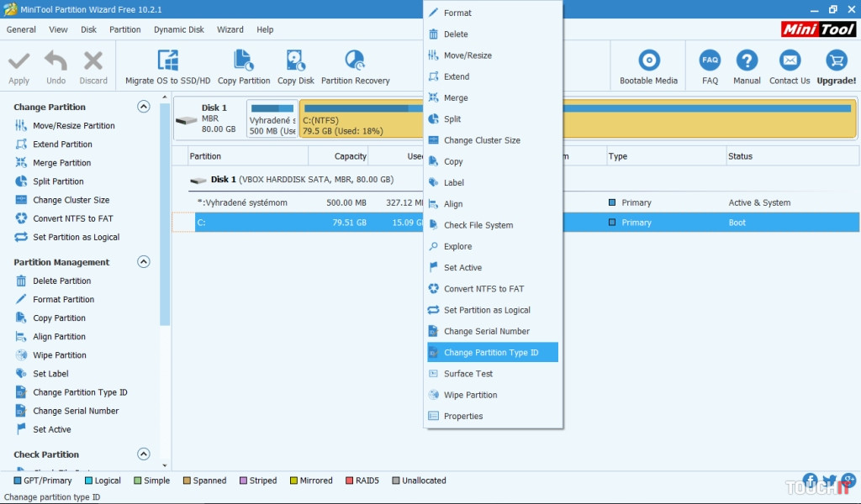Viewport: 861px width, 504px height.
Task: Click the Migrate OS to SSD/HD icon
Action: pyautogui.click(x=167, y=62)
